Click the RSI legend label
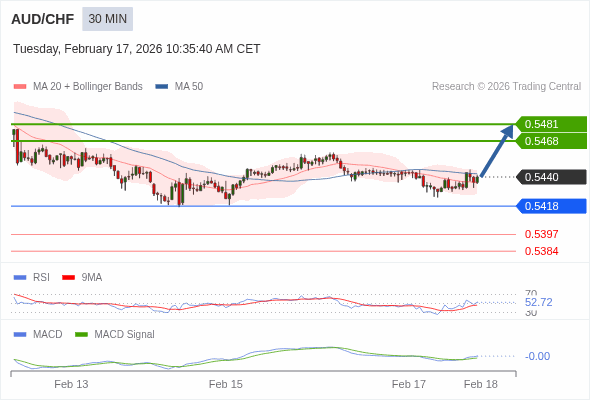Viewport: 590px width, 400px height. [x=41, y=278]
